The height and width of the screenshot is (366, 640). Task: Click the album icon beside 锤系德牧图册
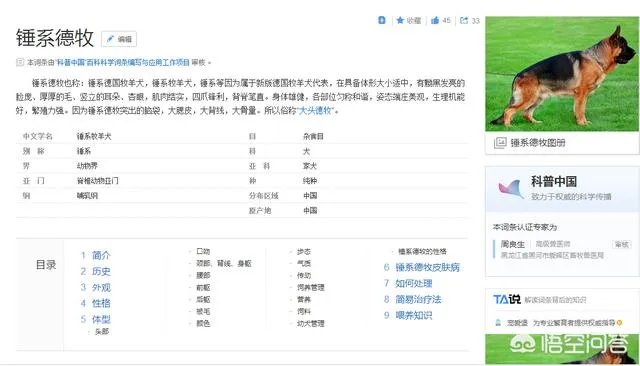[500, 143]
